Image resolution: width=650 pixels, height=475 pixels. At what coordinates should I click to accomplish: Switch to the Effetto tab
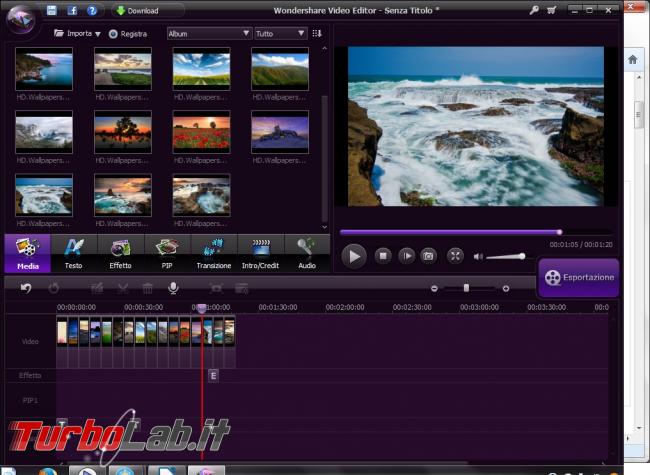pos(121,253)
